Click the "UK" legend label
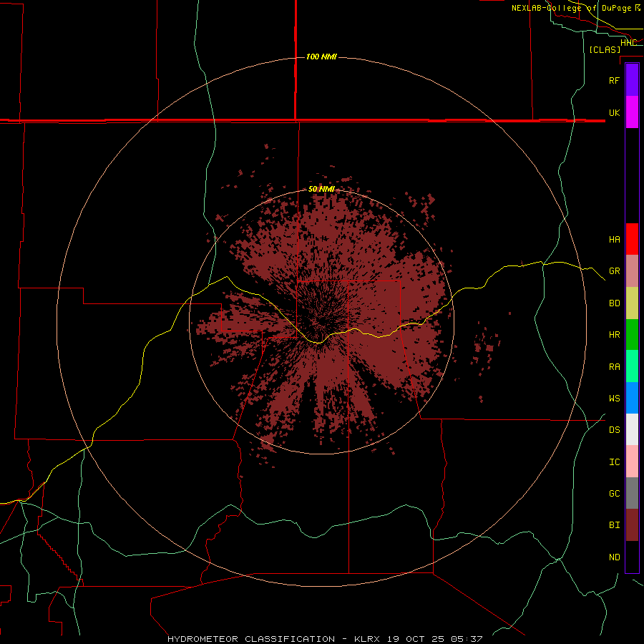This screenshot has width=644, height=644. (614, 112)
